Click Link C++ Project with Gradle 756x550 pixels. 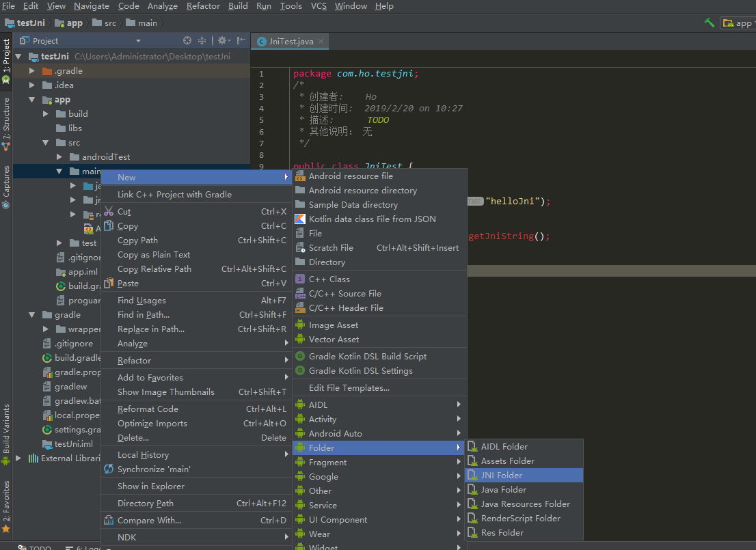pyautogui.click(x=195, y=195)
